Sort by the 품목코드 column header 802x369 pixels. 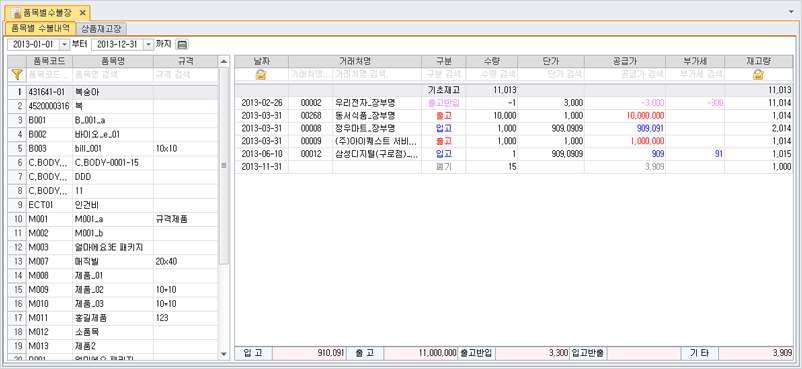pyautogui.click(x=49, y=61)
